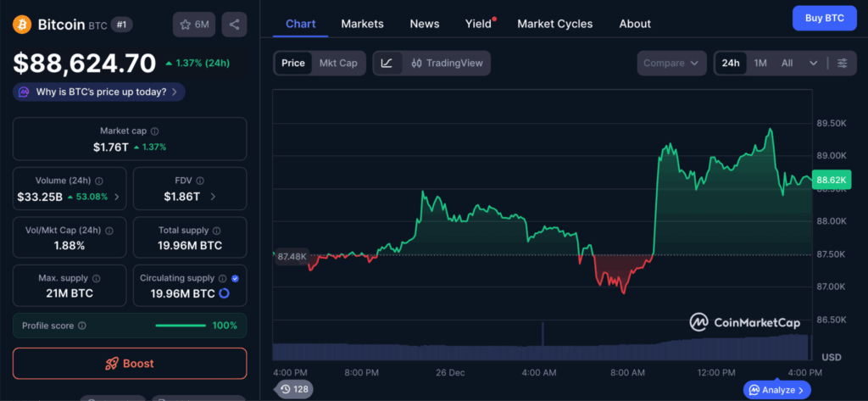The image size is (868, 401).
Task: Expand more time range options chevron
Action: click(814, 64)
